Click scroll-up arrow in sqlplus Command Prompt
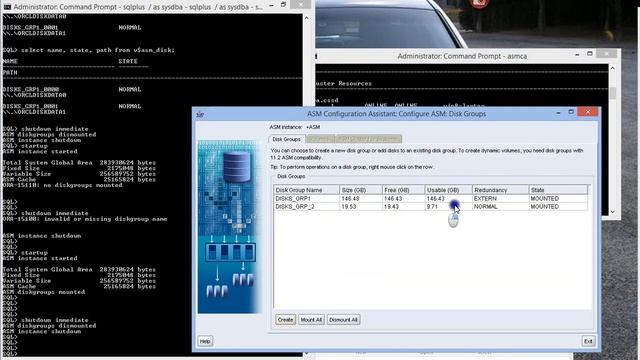The height and width of the screenshot is (360, 640). (307, 18)
